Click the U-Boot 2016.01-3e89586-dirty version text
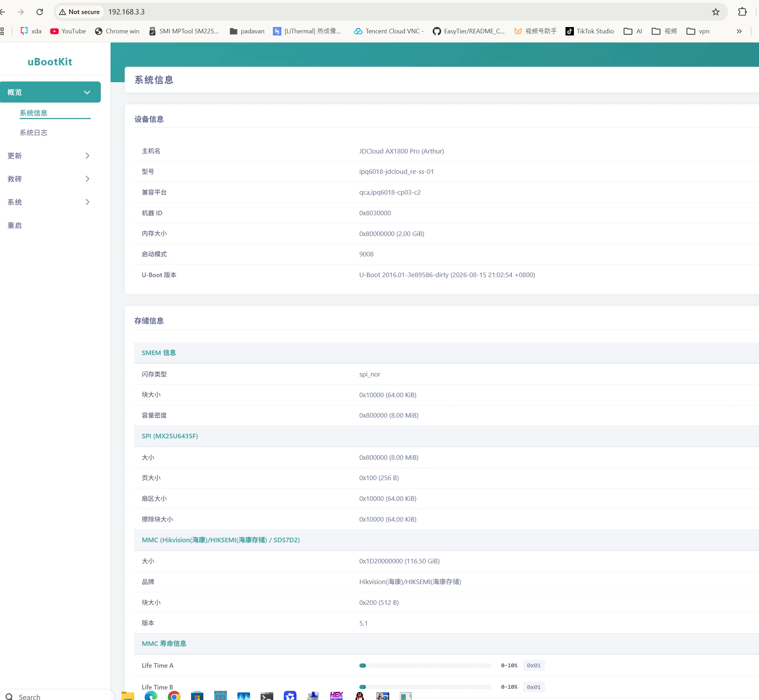This screenshot has height=700, width=759. tap(447, 275)
